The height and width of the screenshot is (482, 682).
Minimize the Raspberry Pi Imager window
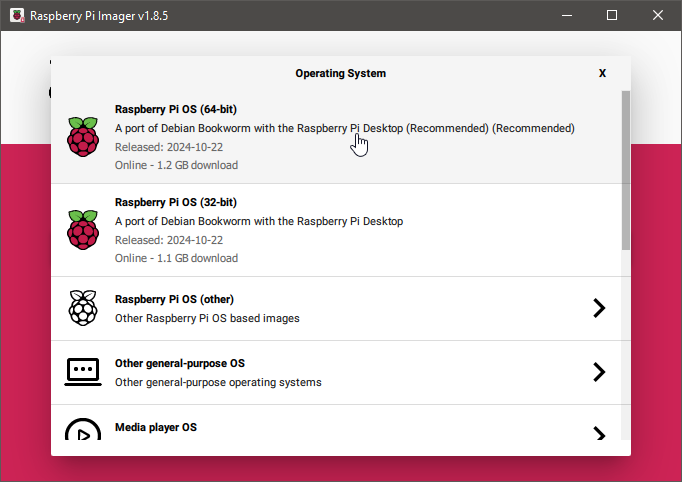coord(566,15)
